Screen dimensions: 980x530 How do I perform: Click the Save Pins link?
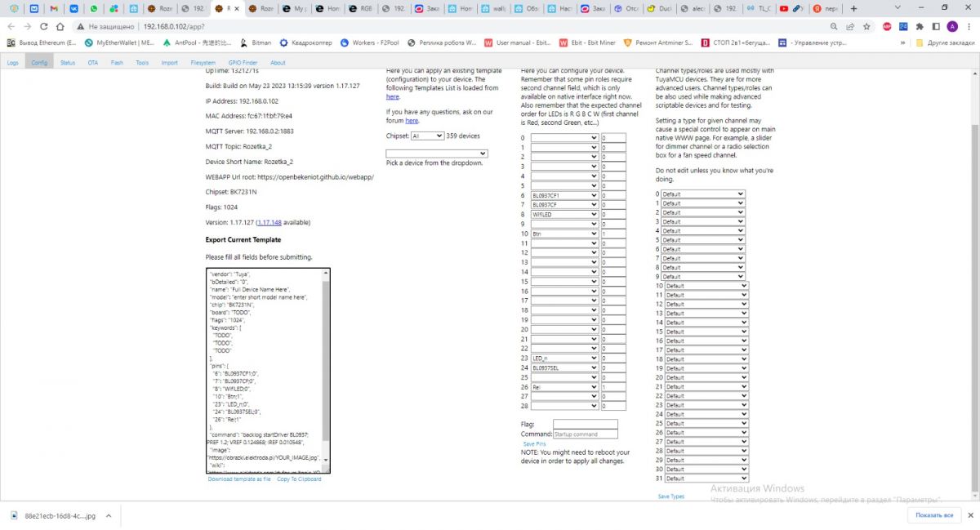pos(534,443)
